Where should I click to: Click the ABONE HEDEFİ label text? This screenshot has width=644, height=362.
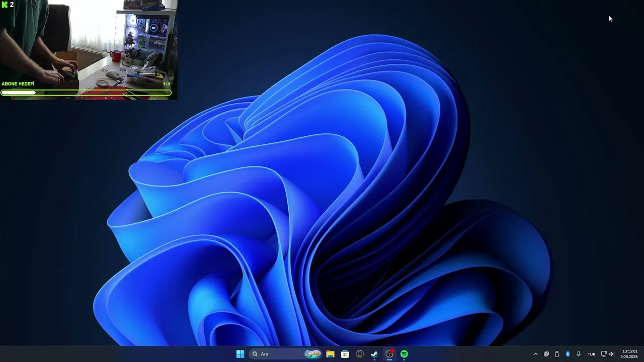coord(18,84)
